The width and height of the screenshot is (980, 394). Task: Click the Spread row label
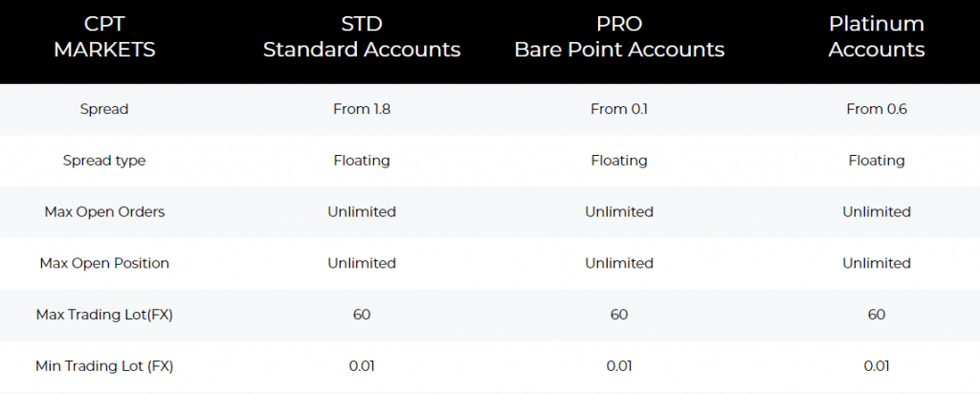[104, 109]
